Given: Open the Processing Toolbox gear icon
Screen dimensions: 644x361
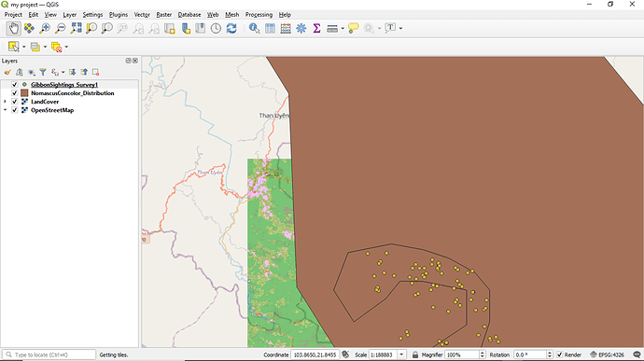Looking at the screenshot, I should pos(301,28).
